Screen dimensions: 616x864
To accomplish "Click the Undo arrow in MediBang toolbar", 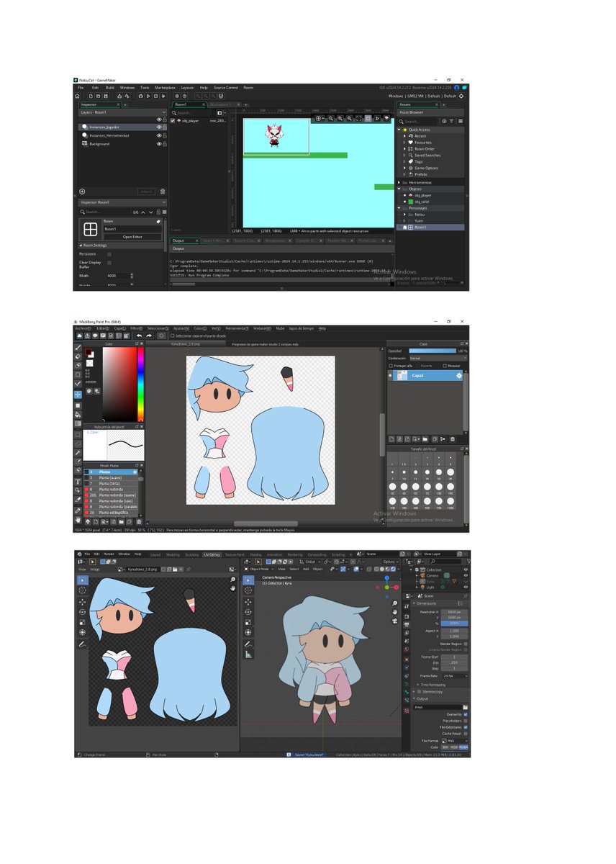I will 140,336.
